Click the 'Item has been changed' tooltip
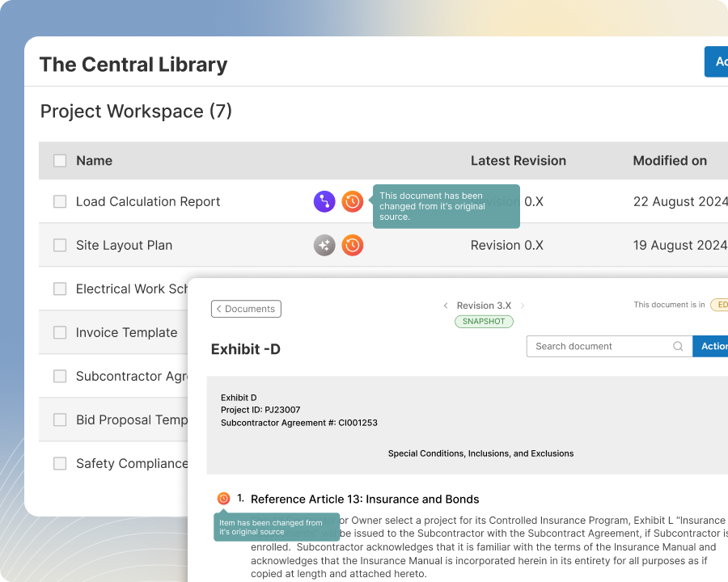This screenshot has height=582, width=728. coord(277,527)
